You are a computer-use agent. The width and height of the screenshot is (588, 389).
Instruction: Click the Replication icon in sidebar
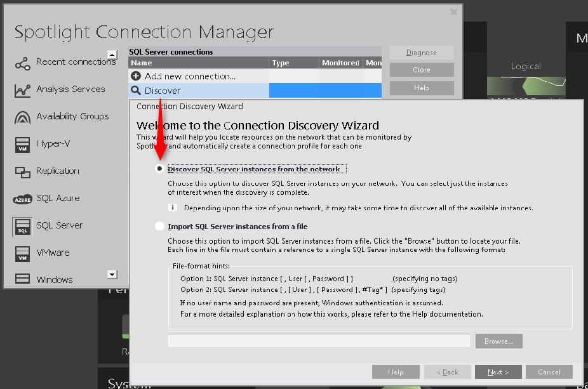[x=22, y=172]
